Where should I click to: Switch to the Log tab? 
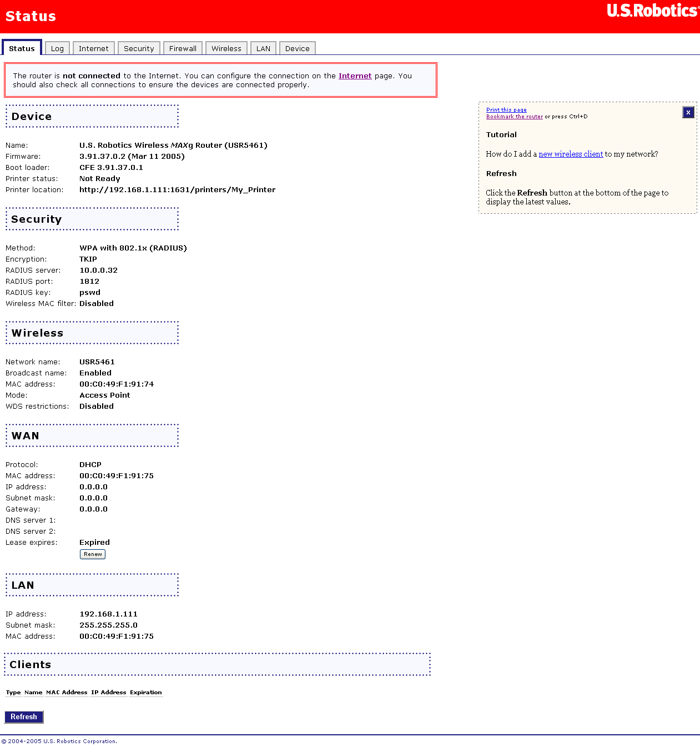[x=57, y=48]
